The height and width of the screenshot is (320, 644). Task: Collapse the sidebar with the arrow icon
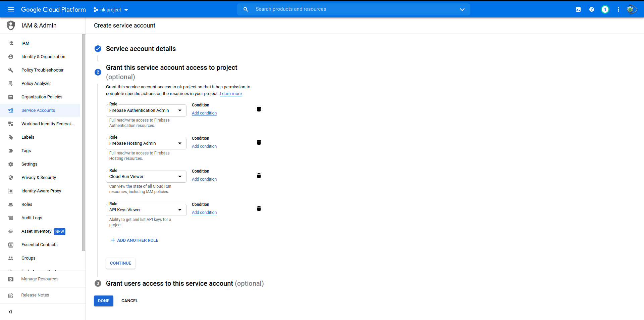click(x=11, y=312)
